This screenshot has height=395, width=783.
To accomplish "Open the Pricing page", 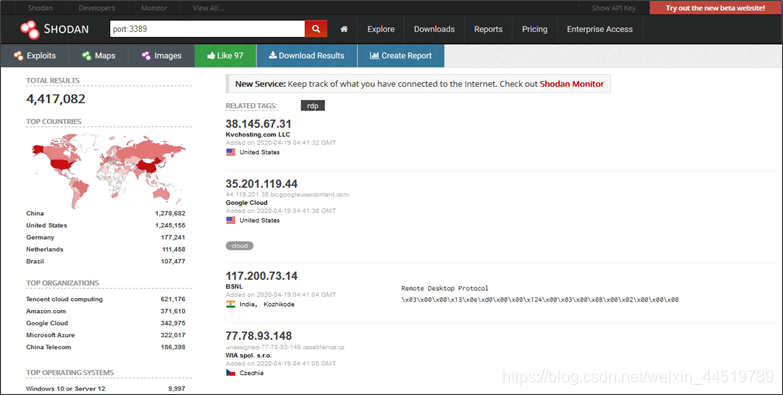I will coord(535,29).
